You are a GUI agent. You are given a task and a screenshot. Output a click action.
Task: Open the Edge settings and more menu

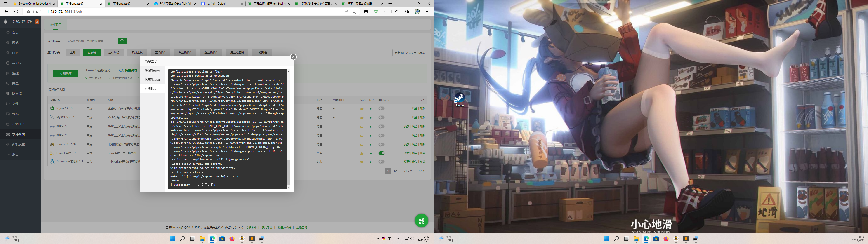[x=428, y=12]
